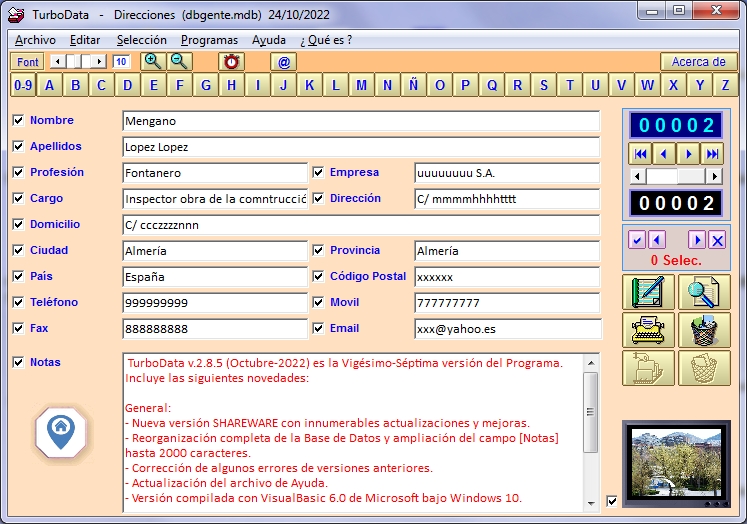Click the Font button

(27, 62)
